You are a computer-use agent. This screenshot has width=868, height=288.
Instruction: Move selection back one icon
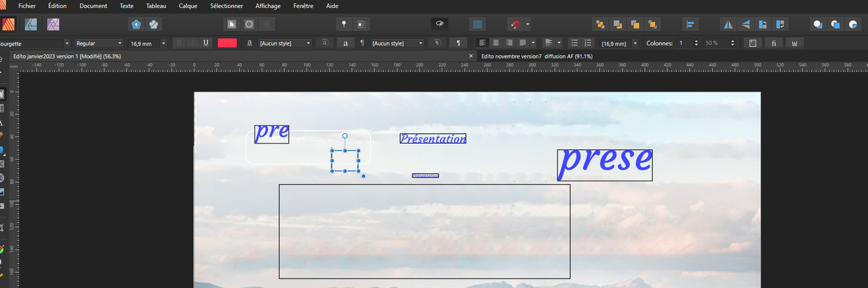click(x=618, y=24)
